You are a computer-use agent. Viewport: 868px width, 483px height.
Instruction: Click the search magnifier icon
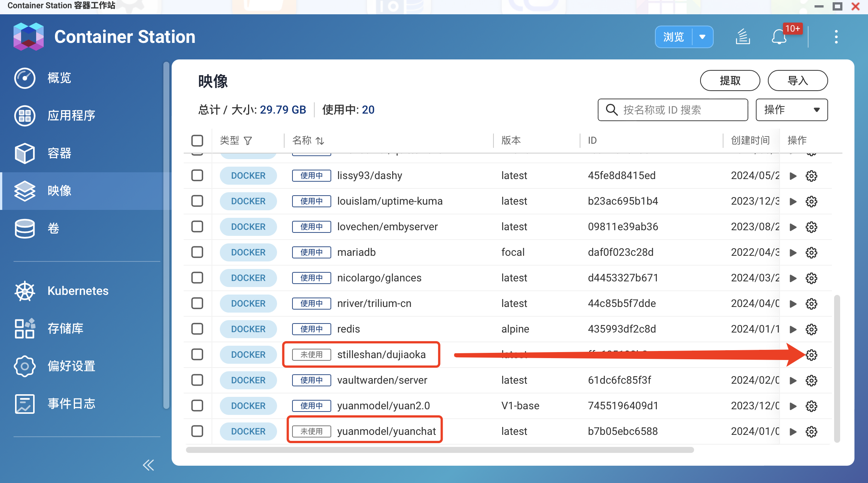click(x=612, y=110)
